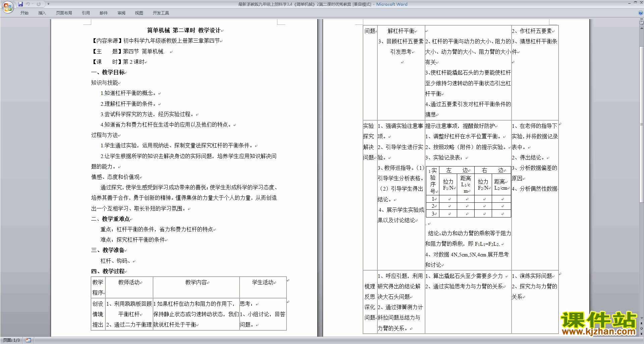Click the text 杠杆、钩码、

(116, 261)
